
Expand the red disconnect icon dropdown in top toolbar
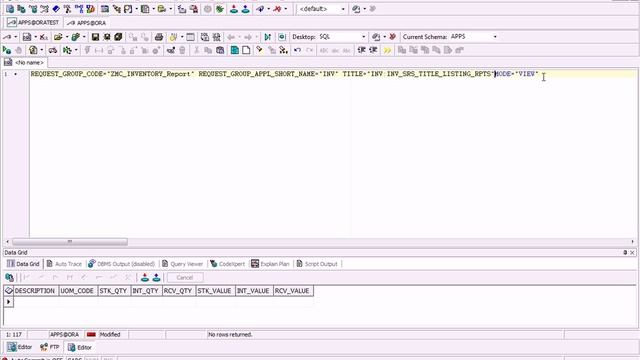285,9
